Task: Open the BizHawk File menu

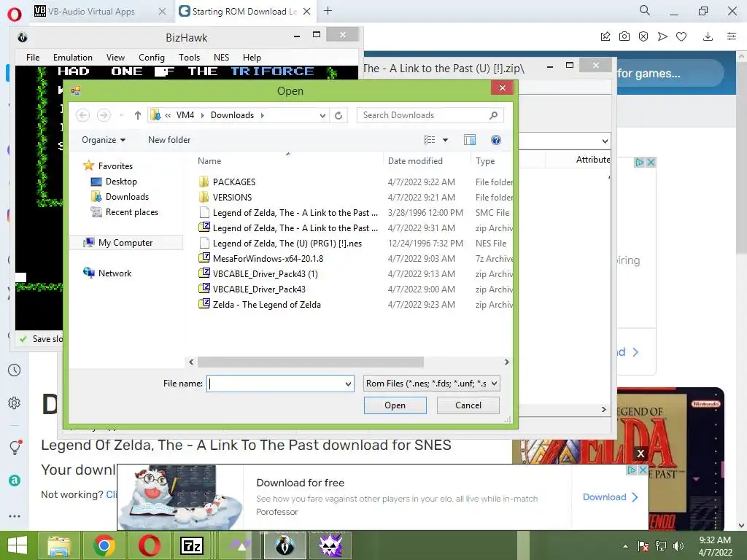Action: pos(33,58)
